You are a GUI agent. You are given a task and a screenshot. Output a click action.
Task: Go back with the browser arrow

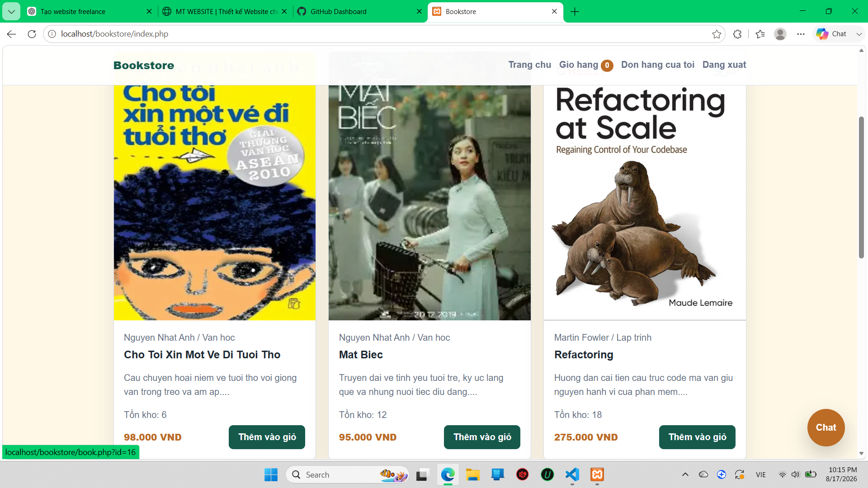point(12,34)
